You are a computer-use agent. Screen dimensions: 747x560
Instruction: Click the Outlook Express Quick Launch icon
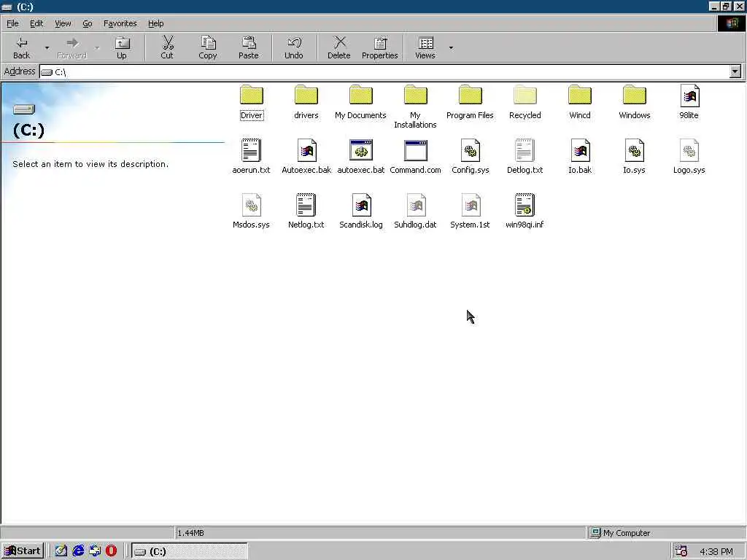(95, 551)
